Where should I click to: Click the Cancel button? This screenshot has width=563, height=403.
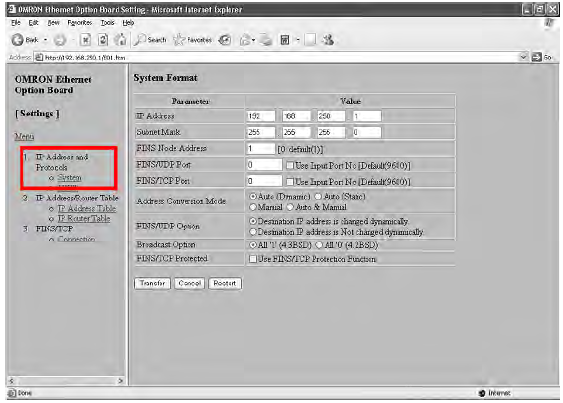click(190, 283)
